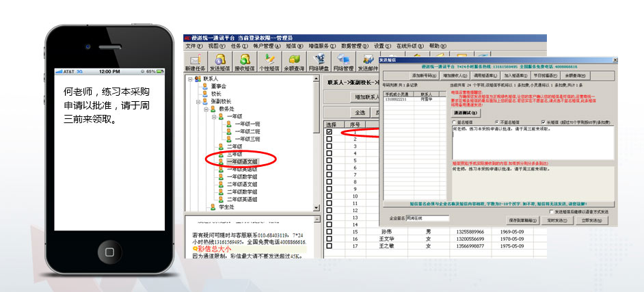Click the 网络管理 toolbar icon
This screenshot has width=644, height=292.
(343, 62)
